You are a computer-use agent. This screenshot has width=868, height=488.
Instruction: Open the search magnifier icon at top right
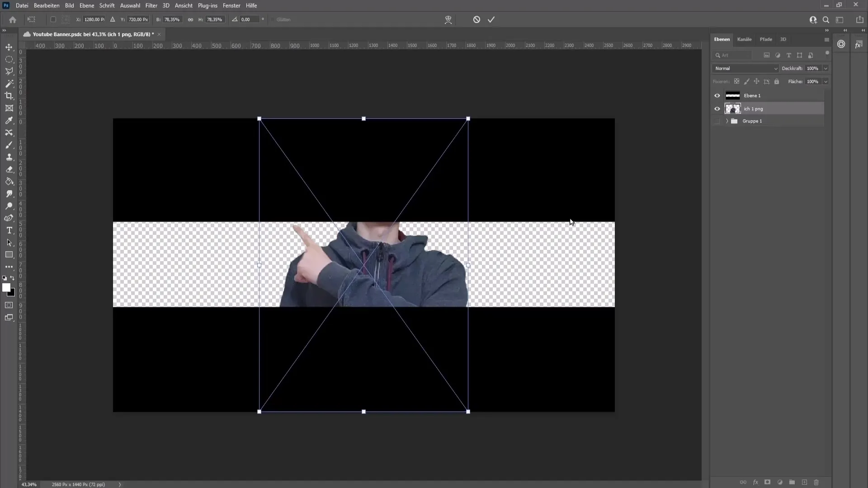coord(826,19)
